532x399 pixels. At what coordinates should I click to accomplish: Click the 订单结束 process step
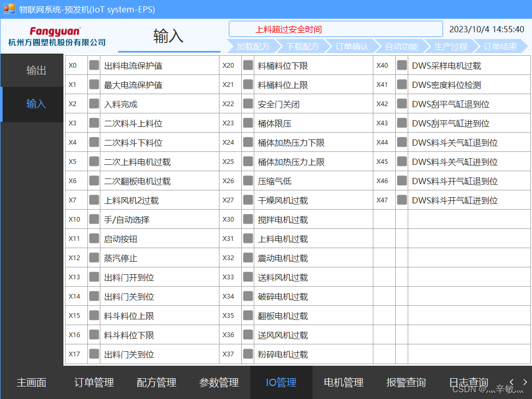coord(500,46)
